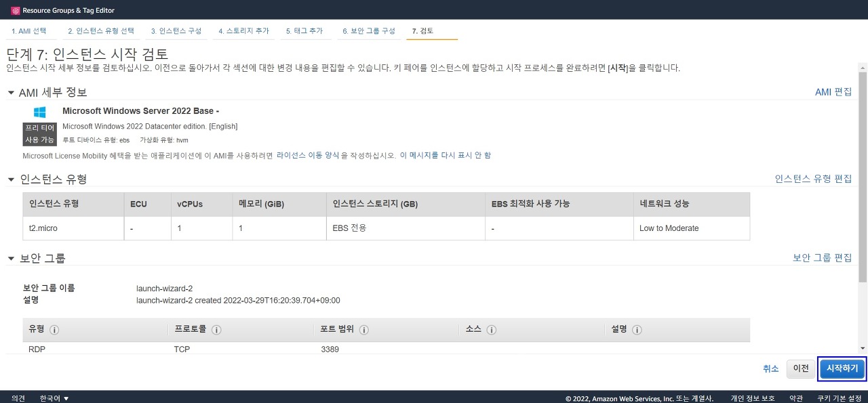Go to step 1. AMI 선택 tab

[29, 31]
